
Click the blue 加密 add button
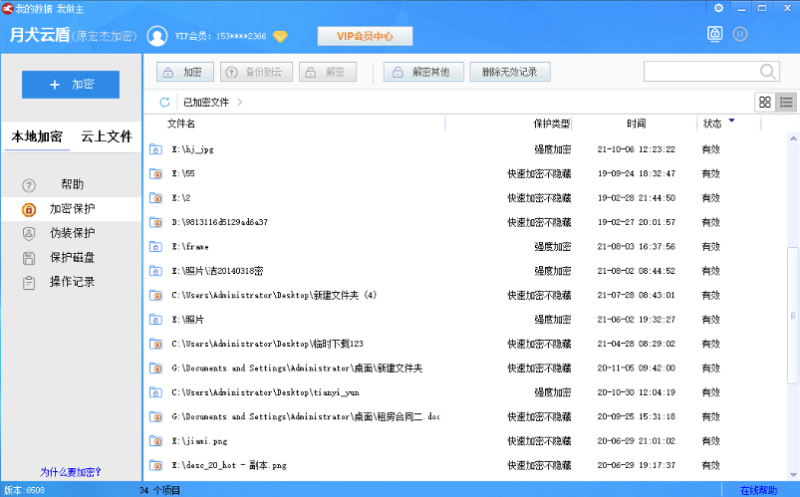(x=71, y=84)
